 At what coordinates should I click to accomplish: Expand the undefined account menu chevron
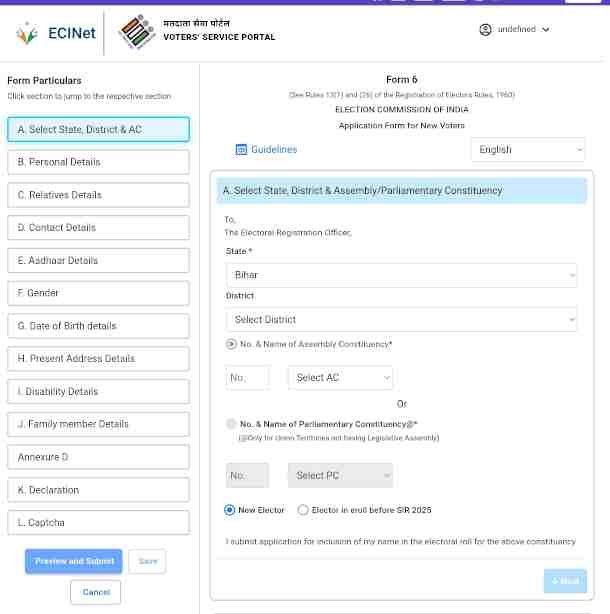pyautogui.click(x=546, y=30)
